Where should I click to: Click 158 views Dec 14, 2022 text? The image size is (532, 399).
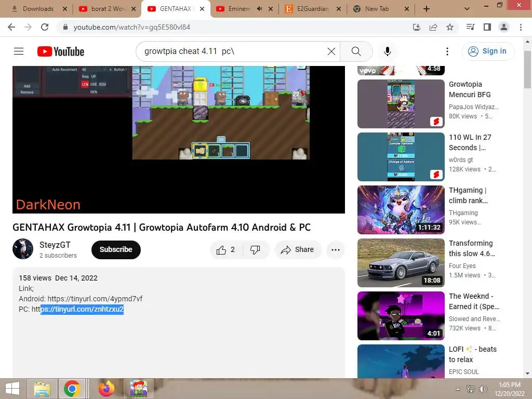pyautogui.click(x=58, y=278)
